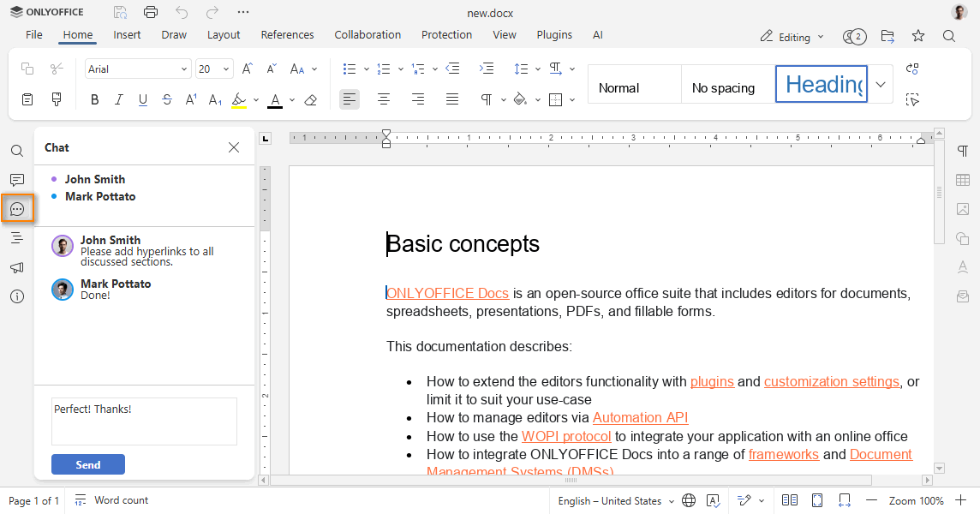
Task: Click the Replace icon in ribbon
Action: (912, 69)
